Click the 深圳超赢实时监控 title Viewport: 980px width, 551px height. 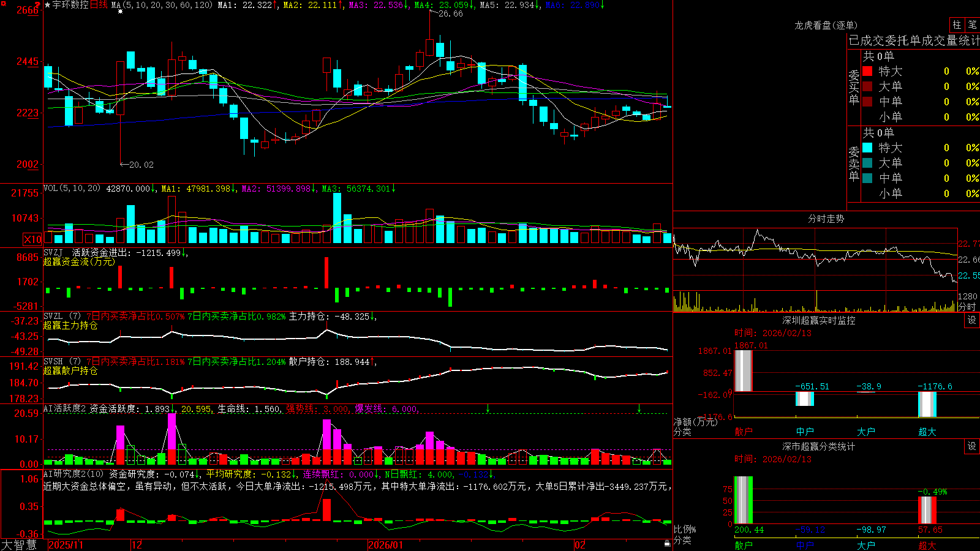(819, 320)
